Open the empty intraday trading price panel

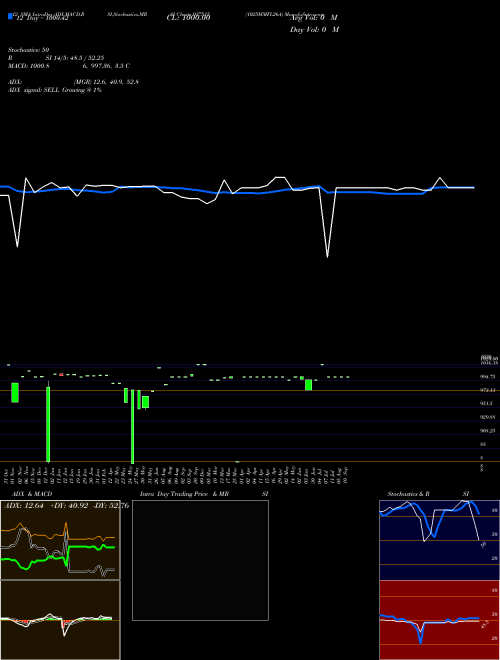point(200,560)
